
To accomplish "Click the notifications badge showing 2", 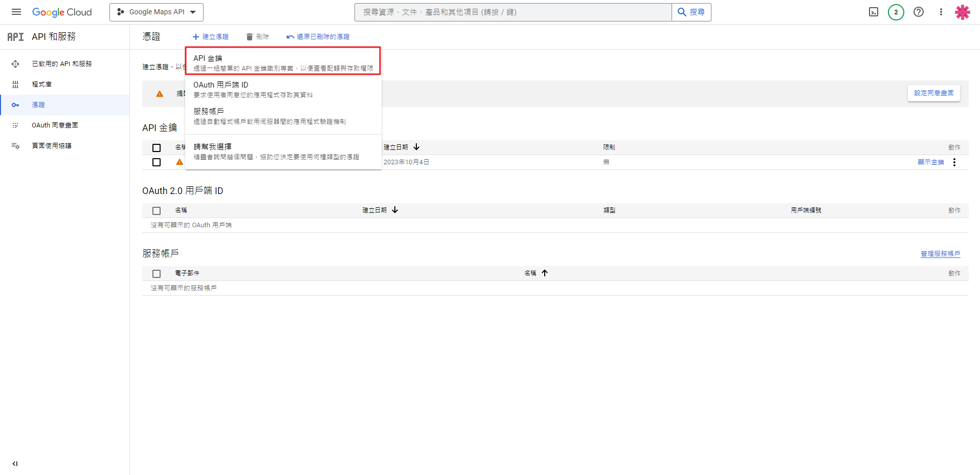I will (x=896, y=12).
